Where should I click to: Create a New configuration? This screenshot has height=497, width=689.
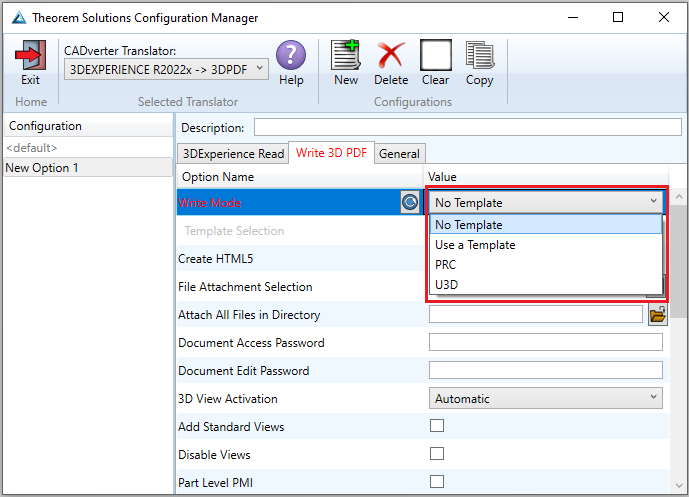pos(346,55)
